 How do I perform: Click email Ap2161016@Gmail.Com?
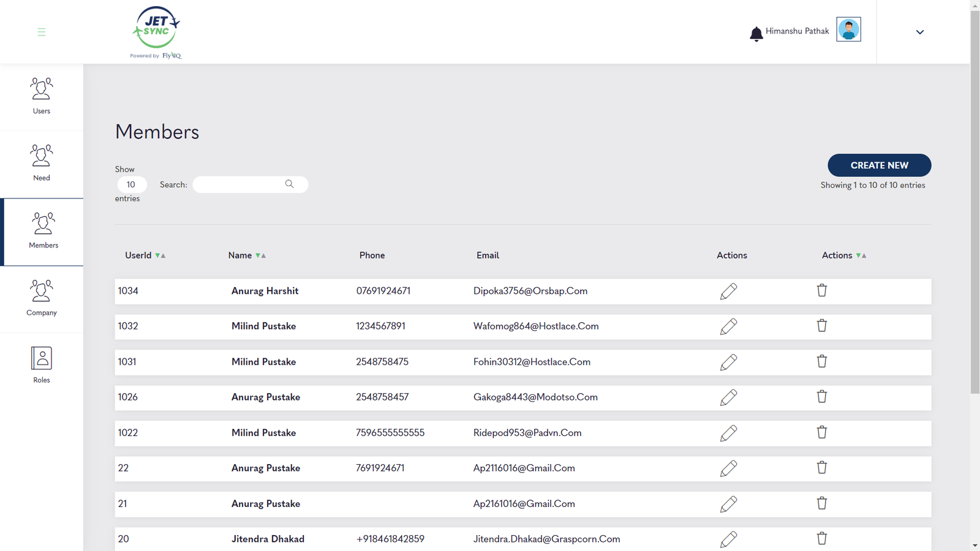tap(524, 504)
